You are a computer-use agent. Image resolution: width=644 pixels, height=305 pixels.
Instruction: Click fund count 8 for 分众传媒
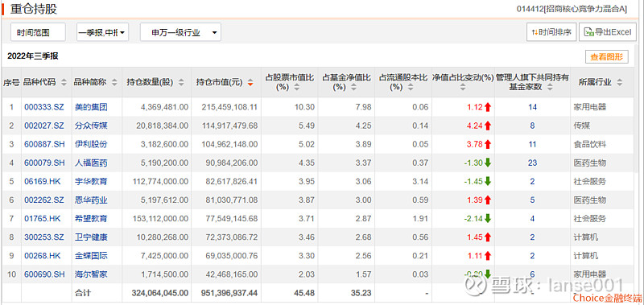pyautogui.click(x=532, y=126)
